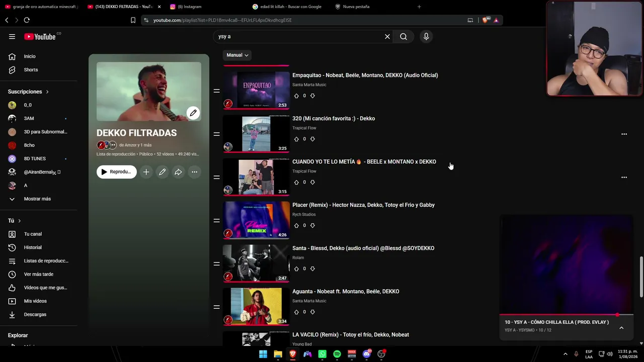Like the CUANDO YO TE LO METÍA video
This screenshot has height=362, width=644.
coord(296,183)
